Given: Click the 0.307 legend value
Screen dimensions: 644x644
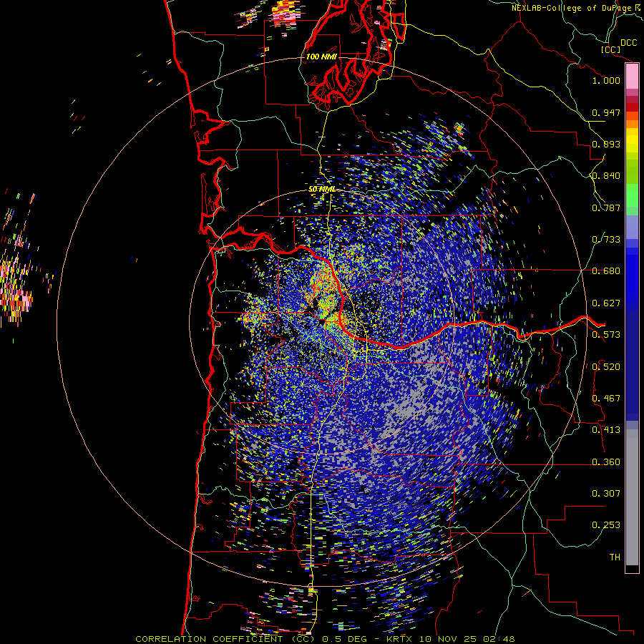Looking at the screenshot, I should (606, 494).
